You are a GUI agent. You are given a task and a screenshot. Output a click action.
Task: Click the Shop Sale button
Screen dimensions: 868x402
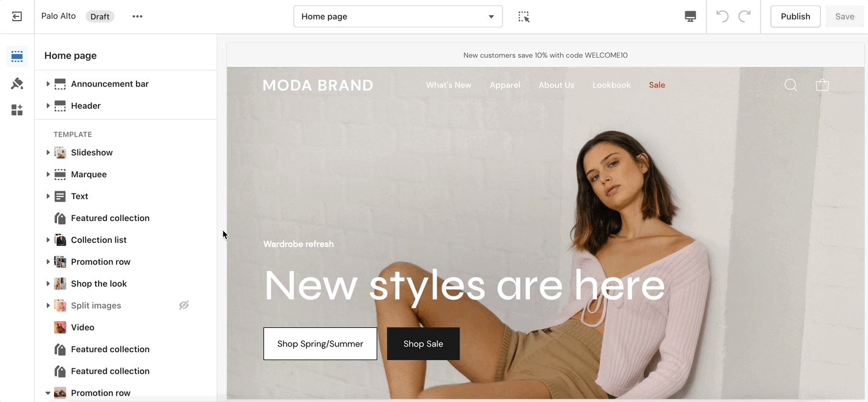click(x=423, y=344)
